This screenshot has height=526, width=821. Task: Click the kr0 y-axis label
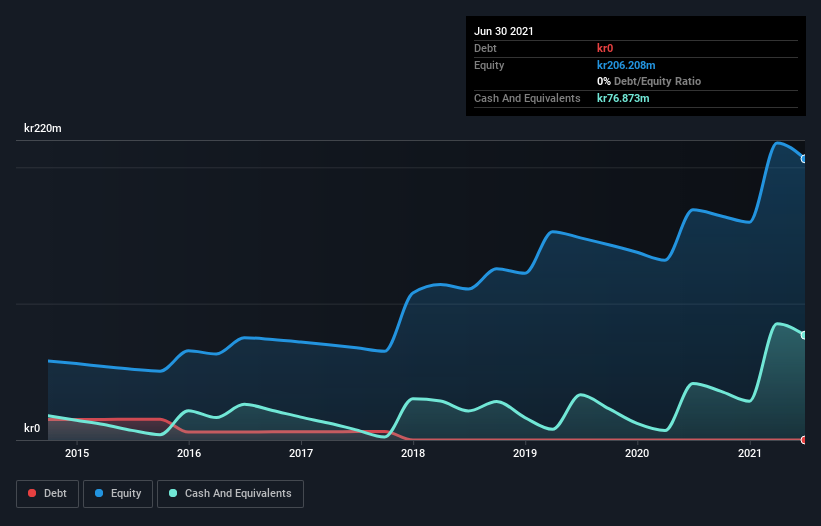[x=32, y=428]
